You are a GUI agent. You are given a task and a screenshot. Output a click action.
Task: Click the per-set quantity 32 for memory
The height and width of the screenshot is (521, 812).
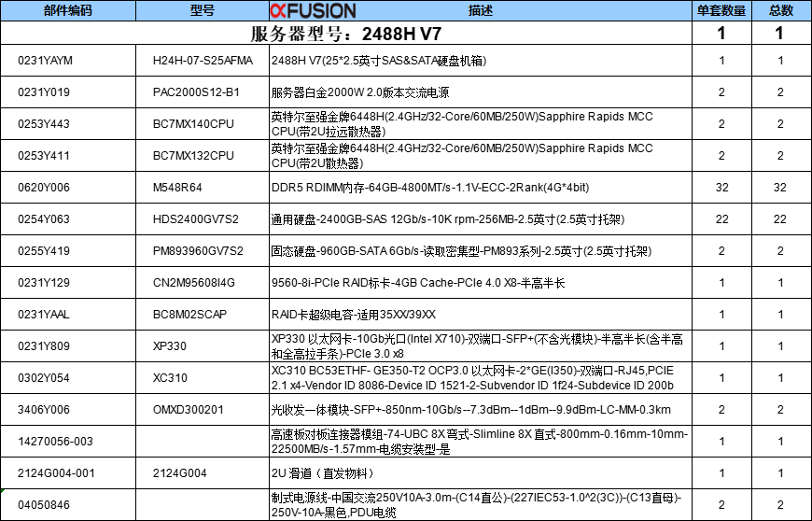pos(721,187)
